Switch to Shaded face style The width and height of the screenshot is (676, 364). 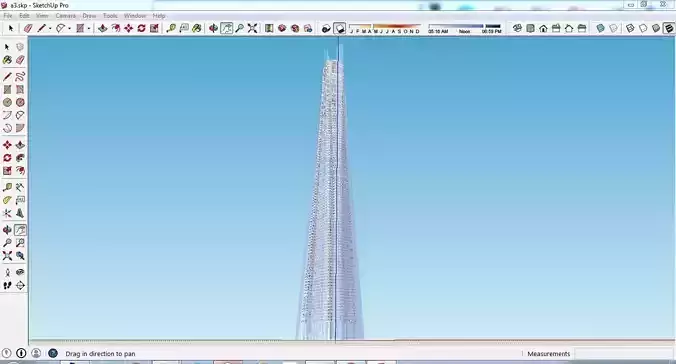pyautogui.click(x=656, y=28)
